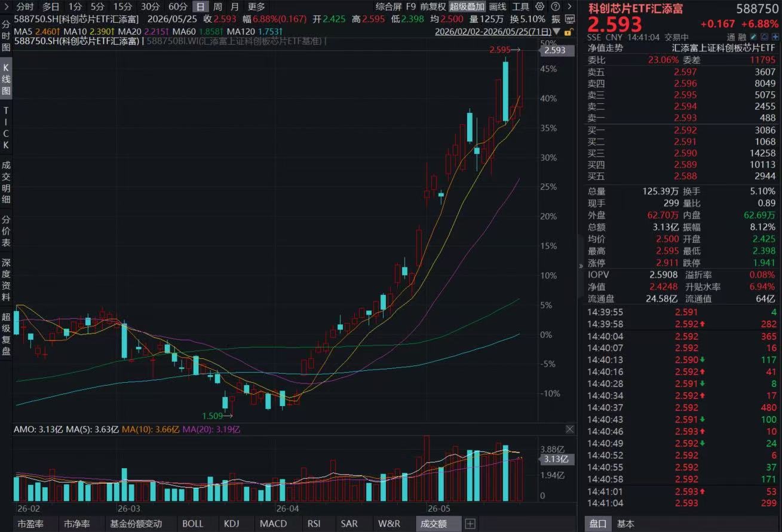Open the 分时图 sidebar tab

(x=6, y=37)
